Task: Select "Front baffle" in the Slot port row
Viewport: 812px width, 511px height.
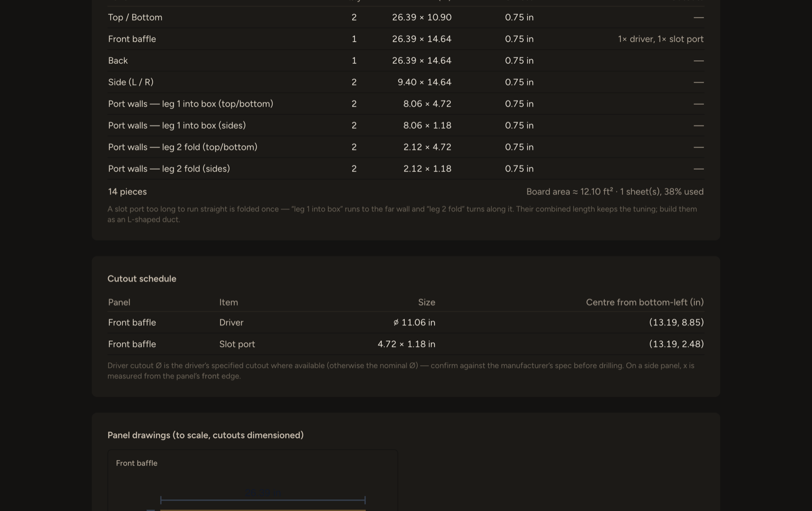Action: pos(132,344)
